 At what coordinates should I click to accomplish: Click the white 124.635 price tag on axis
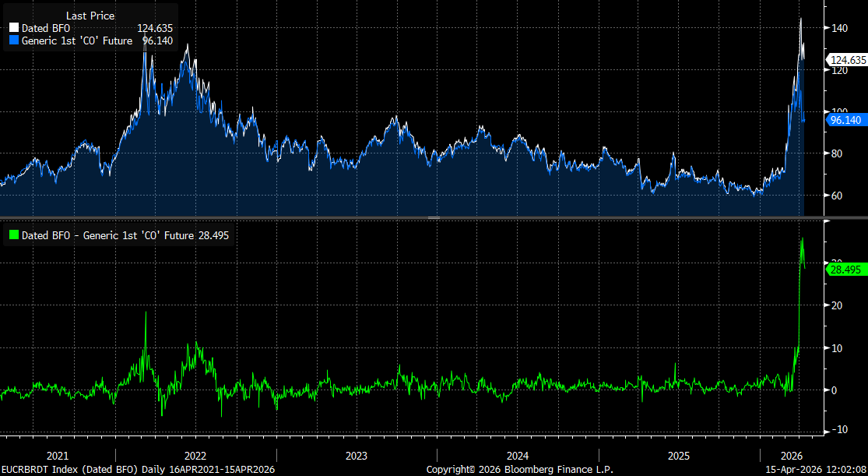[x=848, y=60]
